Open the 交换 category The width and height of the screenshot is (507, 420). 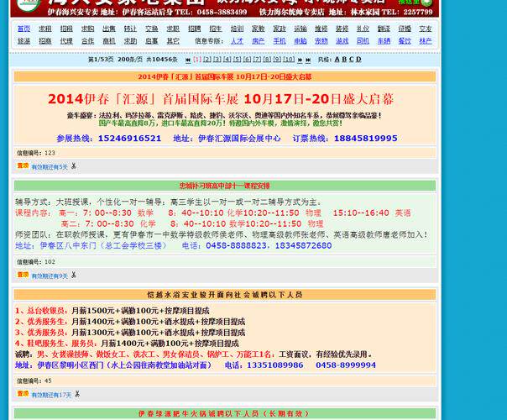click(x=152, y=29)
